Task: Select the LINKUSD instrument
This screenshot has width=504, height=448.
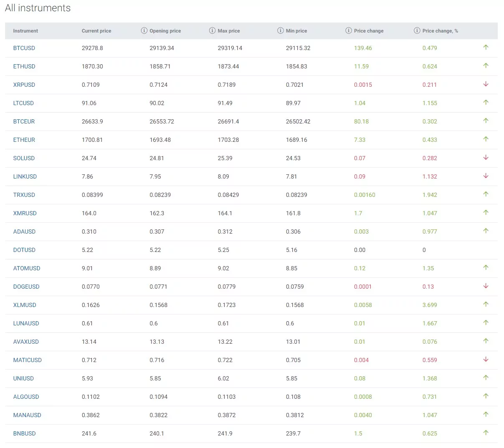Action: point(25,176)
